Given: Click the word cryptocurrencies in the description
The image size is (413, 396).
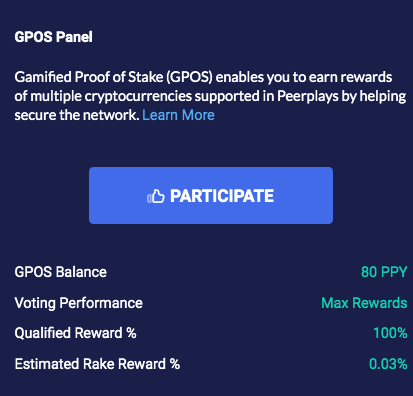Looking at the screenshot, I should 138,96.
